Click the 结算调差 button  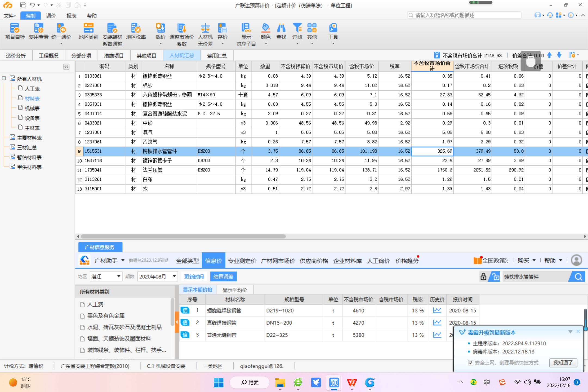223,277
